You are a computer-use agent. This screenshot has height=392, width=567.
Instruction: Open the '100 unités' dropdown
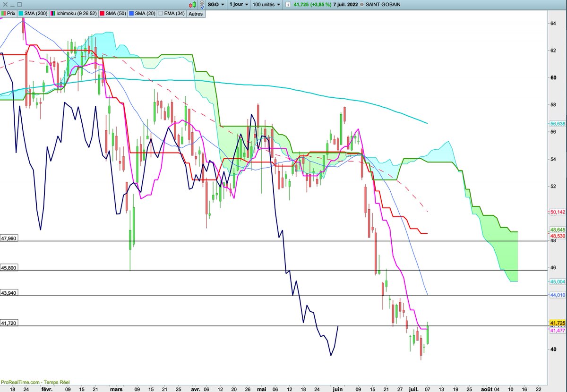pyautogui.click(x=266, y=4)
